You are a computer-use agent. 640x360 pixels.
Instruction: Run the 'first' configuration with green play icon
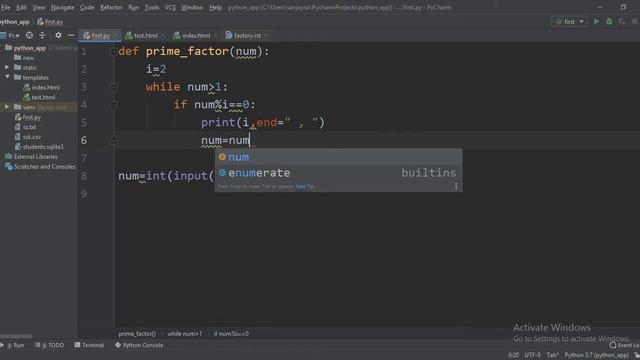point(596,22)
